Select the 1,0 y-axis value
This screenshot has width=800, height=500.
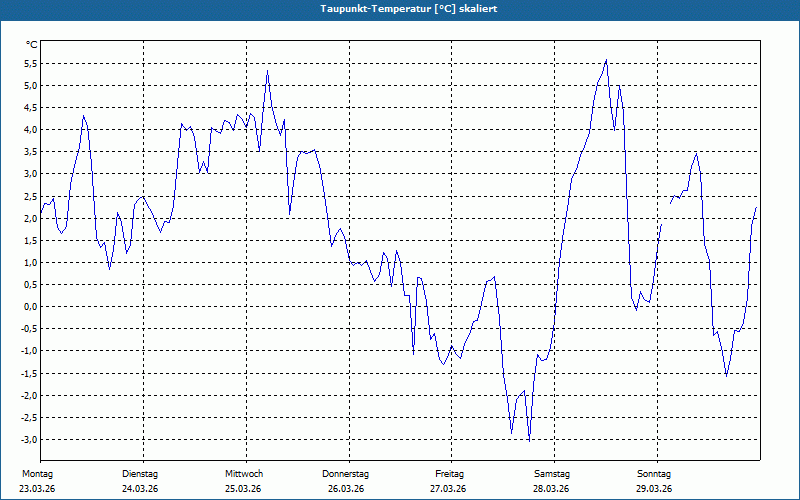tap(31, 263)
